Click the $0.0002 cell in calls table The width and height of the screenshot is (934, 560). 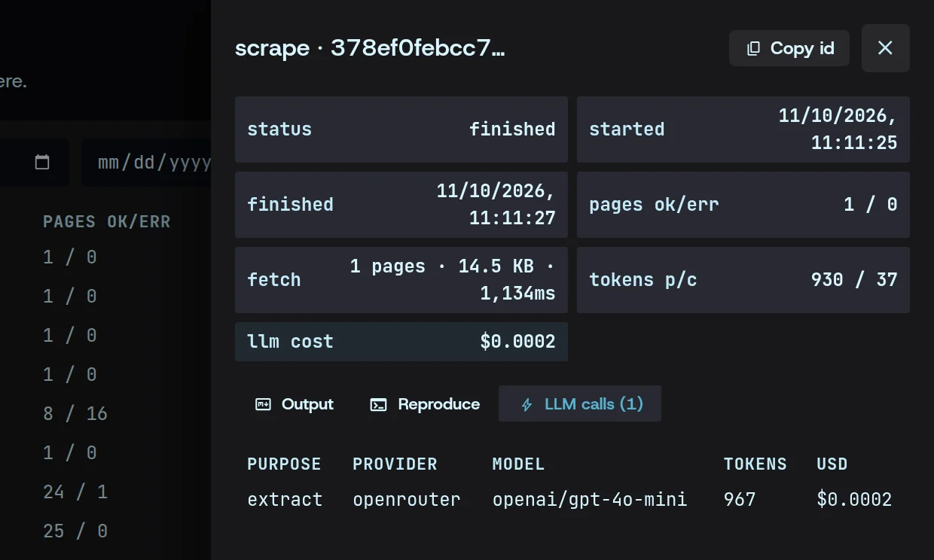(x=854, y=499)
